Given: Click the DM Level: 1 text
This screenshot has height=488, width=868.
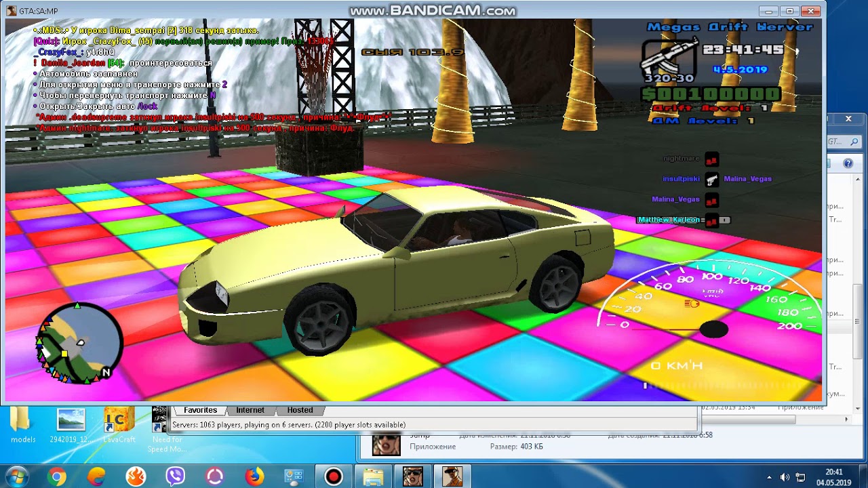Looking at the screenshot, I should (703, 121).
